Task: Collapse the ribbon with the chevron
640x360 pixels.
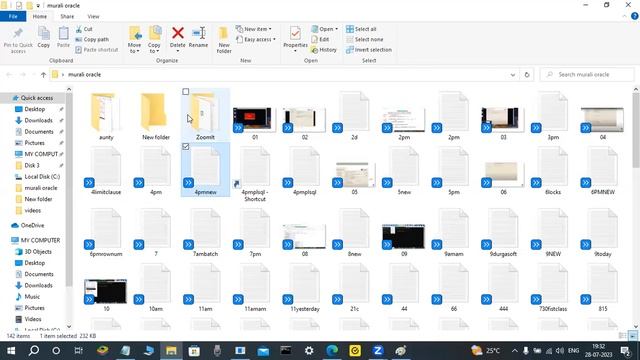Action: click(624, 16)
